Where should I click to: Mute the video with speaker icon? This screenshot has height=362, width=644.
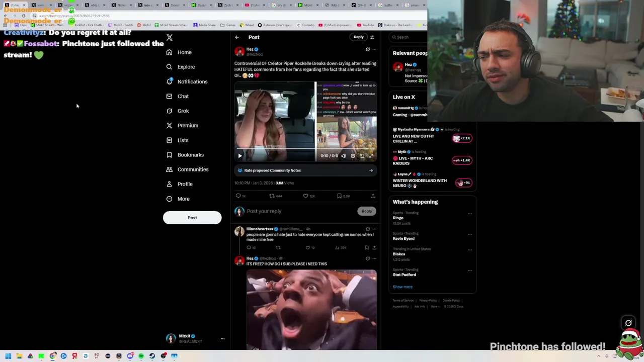coord(344,156)
